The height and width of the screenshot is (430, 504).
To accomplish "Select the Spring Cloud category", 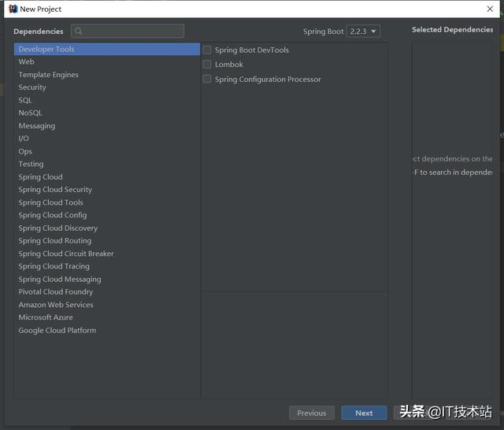I will coord(107,176).
